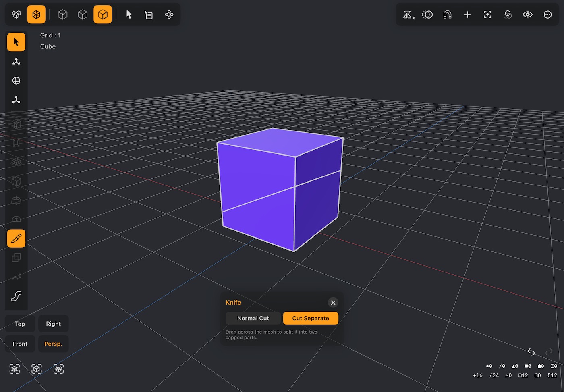Enable edge selection mode

tap(83, 15)
